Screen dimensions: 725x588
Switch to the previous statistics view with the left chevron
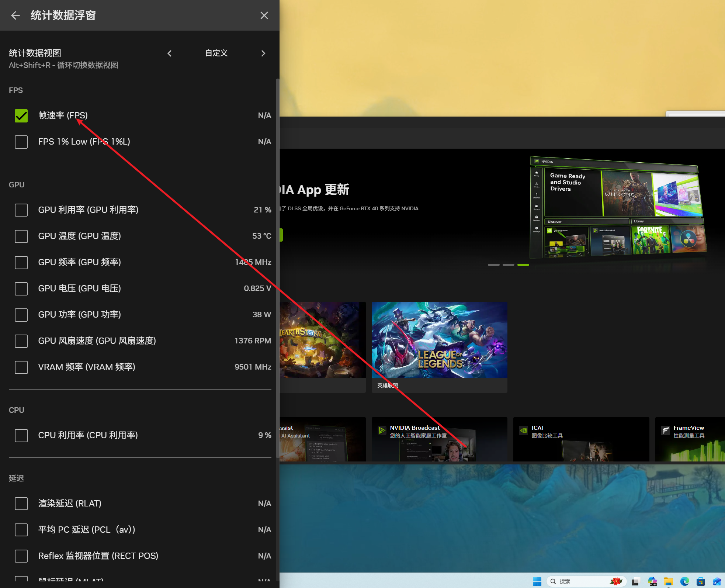click(x=170, y=53)
